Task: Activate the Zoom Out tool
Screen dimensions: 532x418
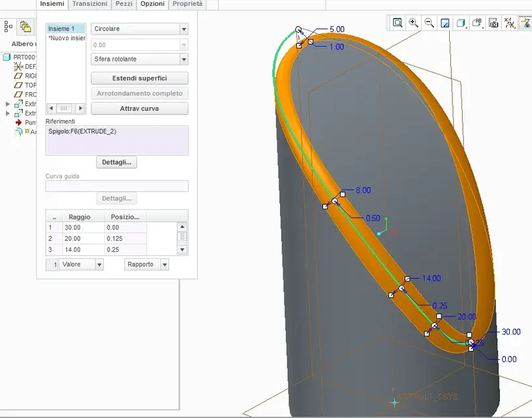Action: click(430, 23)
